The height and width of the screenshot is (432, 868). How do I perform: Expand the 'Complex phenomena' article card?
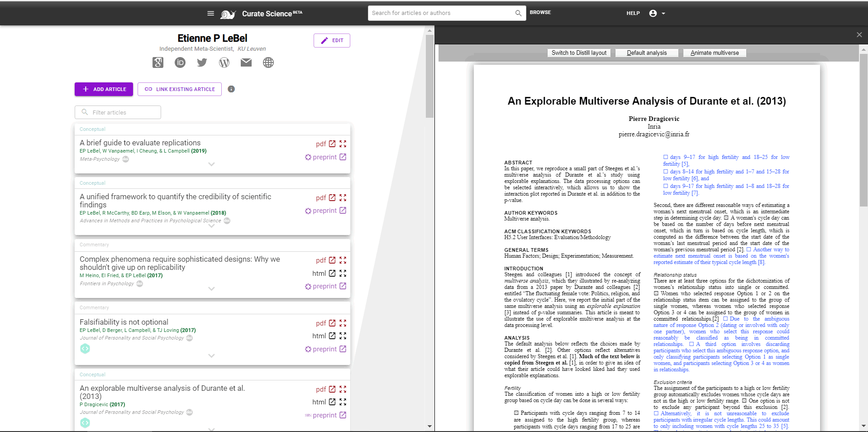(211, 289)
